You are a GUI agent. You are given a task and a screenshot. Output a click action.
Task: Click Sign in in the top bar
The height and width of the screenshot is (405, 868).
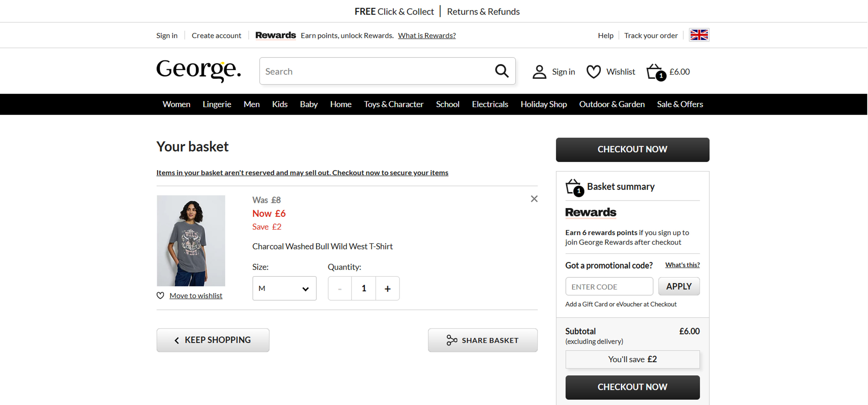pos(167,36)
